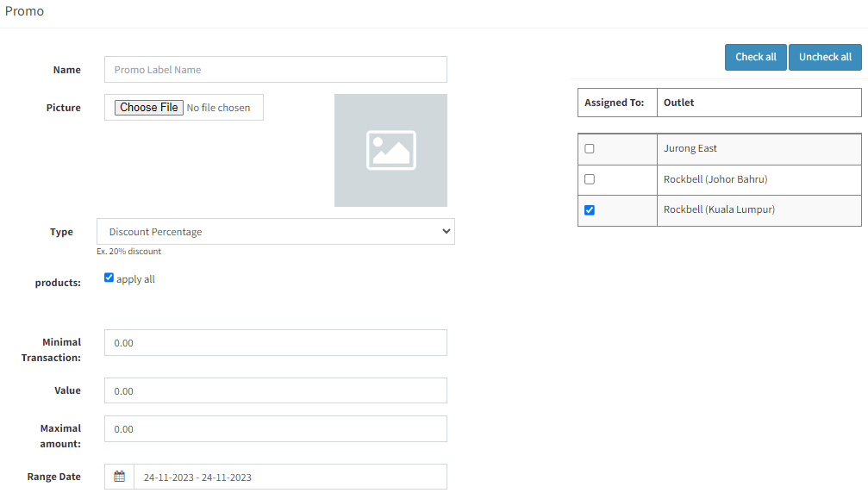Choose a picture file to upload
The height and width of the screenshot is (493, 868).
pos(149,108)
